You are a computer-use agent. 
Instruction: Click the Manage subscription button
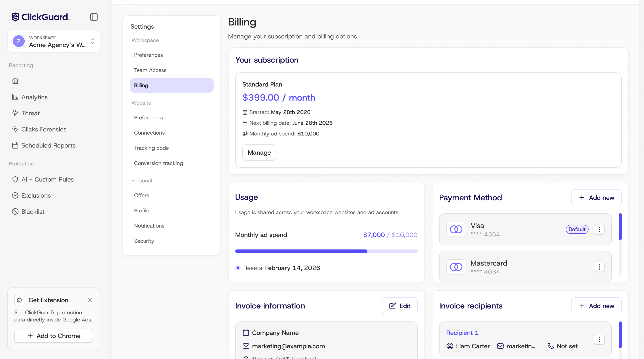[x=259, y=152]
